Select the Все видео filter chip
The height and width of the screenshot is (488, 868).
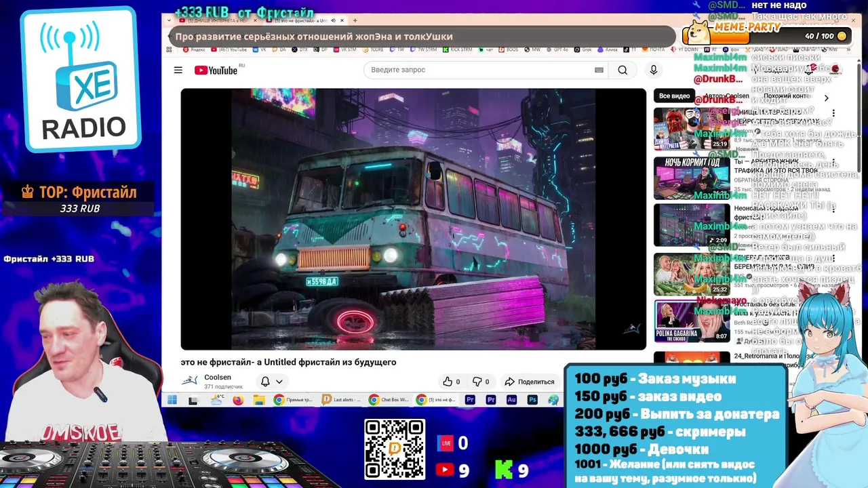[x=674, y=96]
